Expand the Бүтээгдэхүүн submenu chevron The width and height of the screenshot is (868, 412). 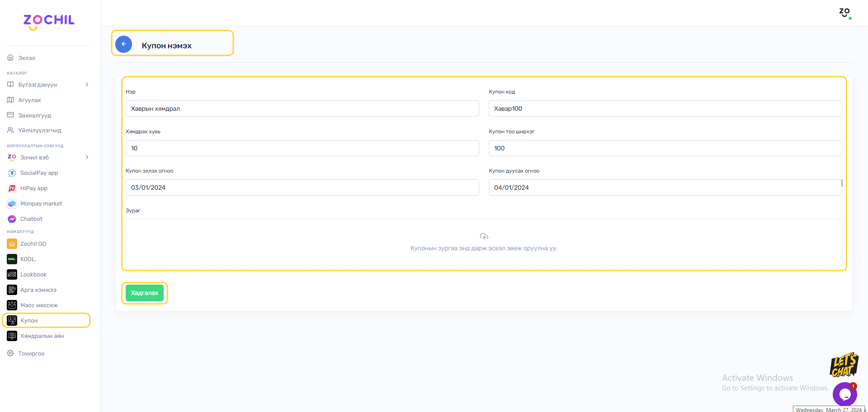pyautogui.click(x=87, y=84)
